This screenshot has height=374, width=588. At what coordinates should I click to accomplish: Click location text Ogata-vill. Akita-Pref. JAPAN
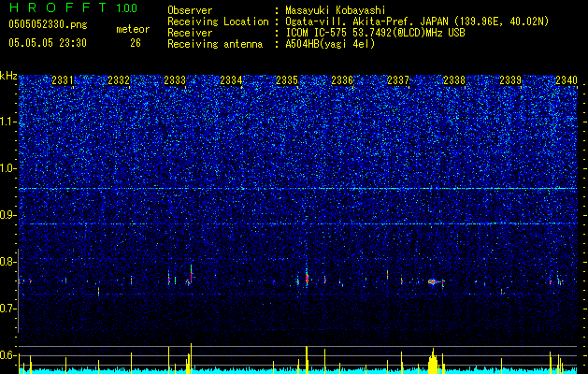pos(366,22)
